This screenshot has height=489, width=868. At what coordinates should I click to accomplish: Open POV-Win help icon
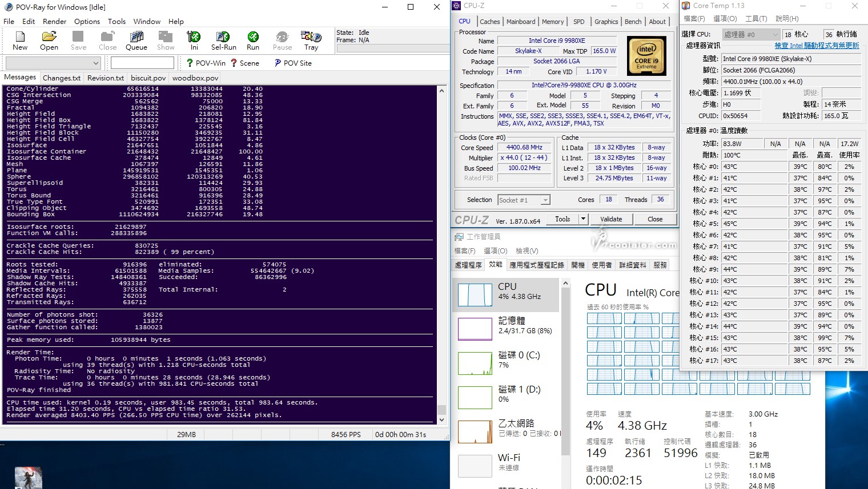pyautogui.click(x=206, y=63)
